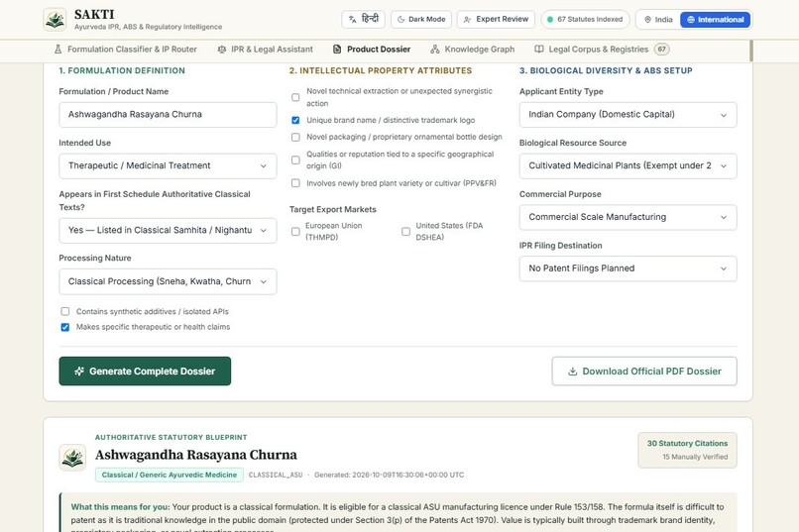Click the translate icon beside हिन्दी
Image resolution: width=799 pixels, height=532 pixels.
[353, 20]
